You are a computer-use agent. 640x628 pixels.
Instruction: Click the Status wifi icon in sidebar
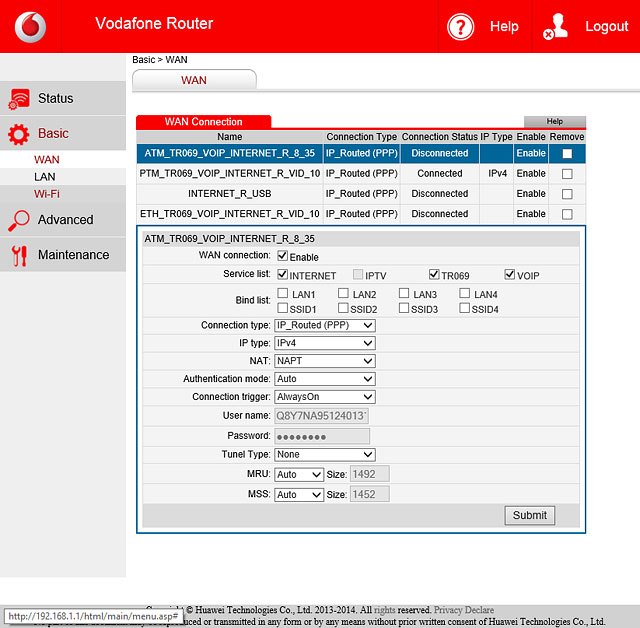point(19,99)
